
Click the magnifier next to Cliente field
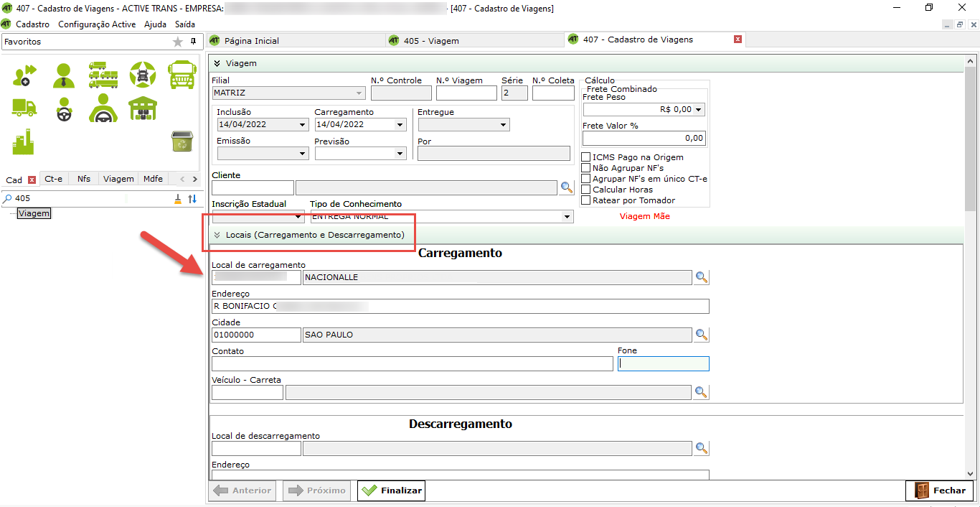point(567,187)
